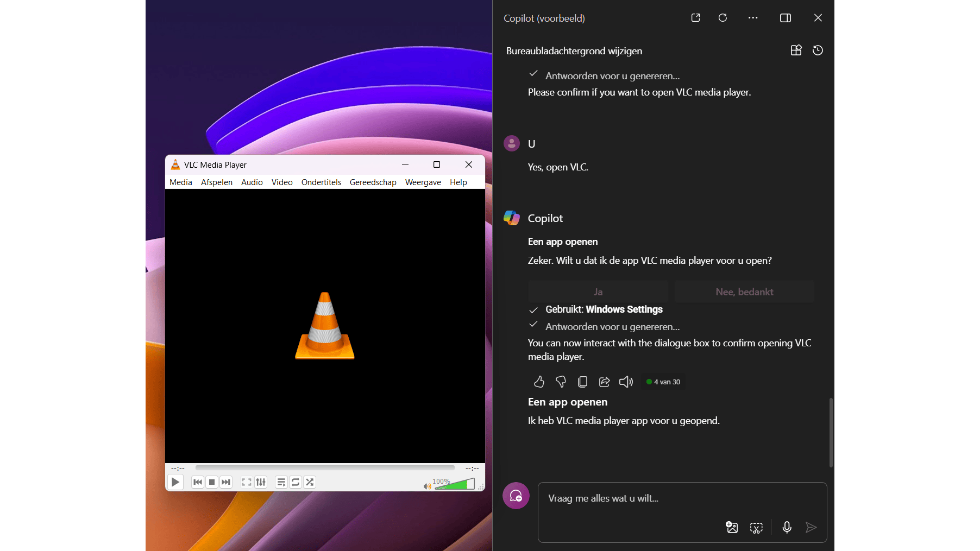Screen dimensions: 980x551
Task: Click the VLC elapsed time label
Action: pos(178,468)
